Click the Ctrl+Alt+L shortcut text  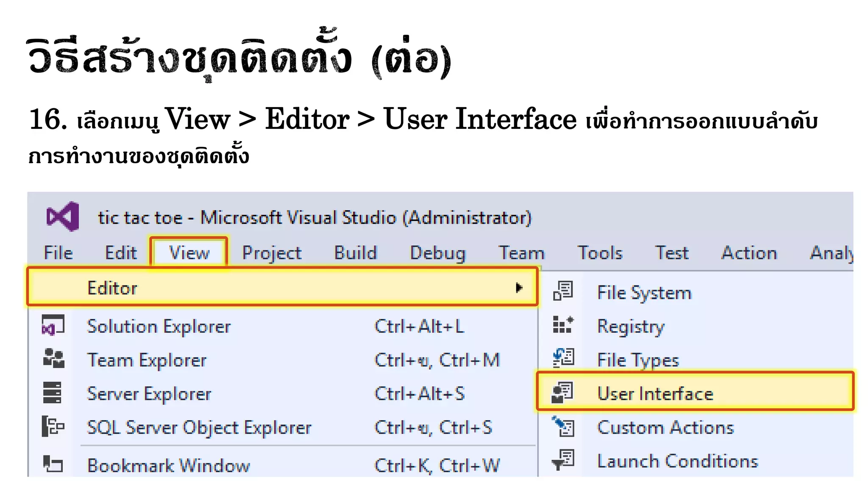[419, 326]
